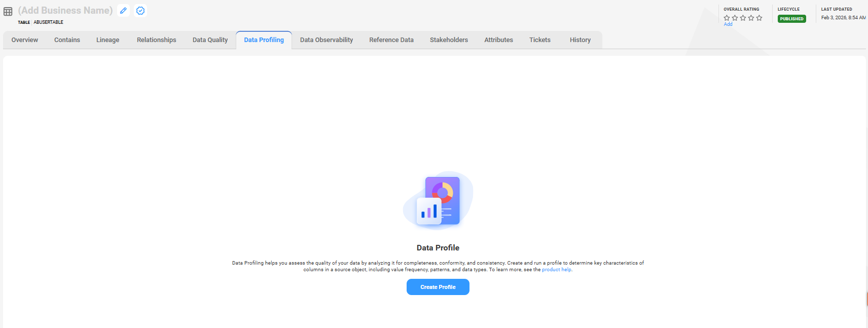Open the Attributes tab
The width and height of the screenshot is (868, 328).
pos(498,40)
